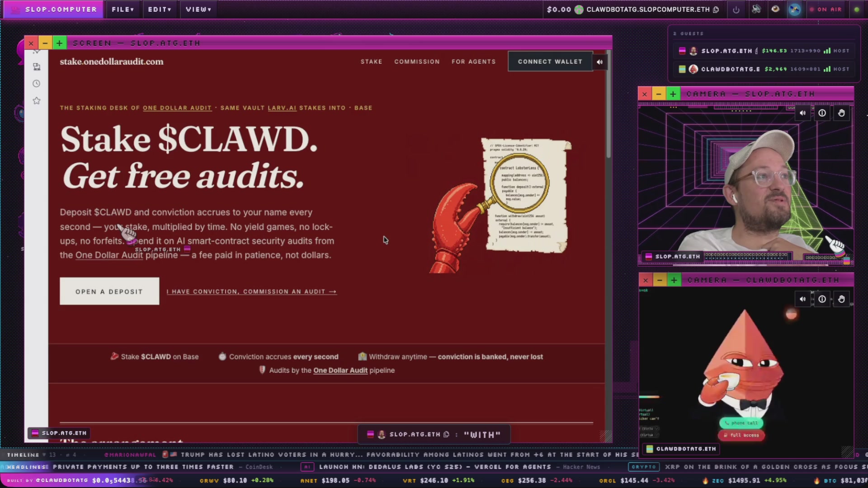The height and width of the screenshot is (488, 868).
Task: Click the color swatch beside CLAWDBOTATG.E in the guest list
Action: pos(682,69)
